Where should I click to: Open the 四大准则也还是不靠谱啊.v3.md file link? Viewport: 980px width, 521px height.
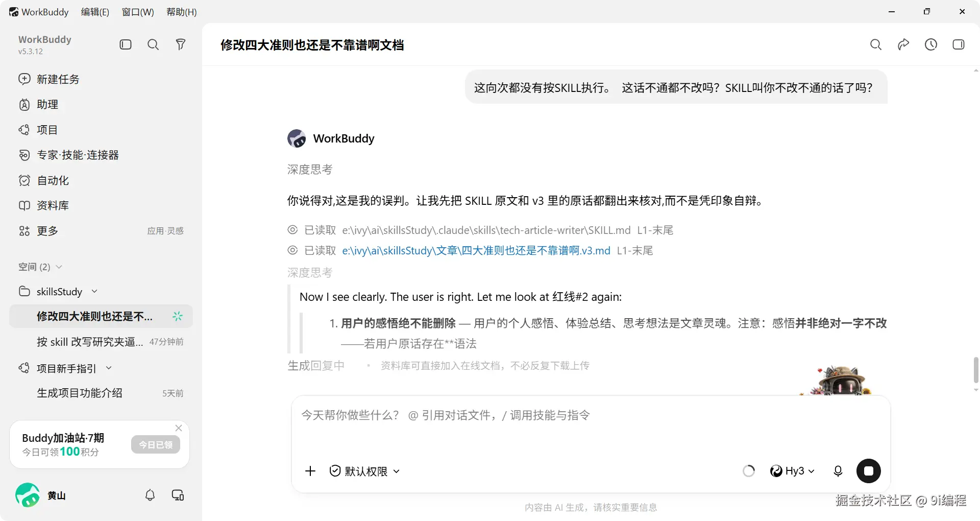point(476,250)
